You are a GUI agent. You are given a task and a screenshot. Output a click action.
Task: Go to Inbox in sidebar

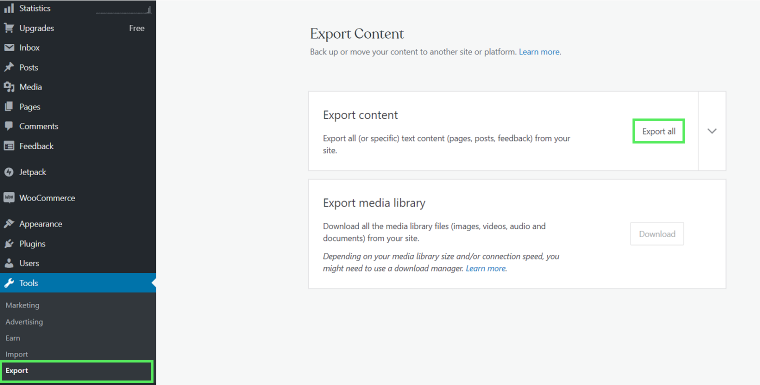tap(78, 48)
